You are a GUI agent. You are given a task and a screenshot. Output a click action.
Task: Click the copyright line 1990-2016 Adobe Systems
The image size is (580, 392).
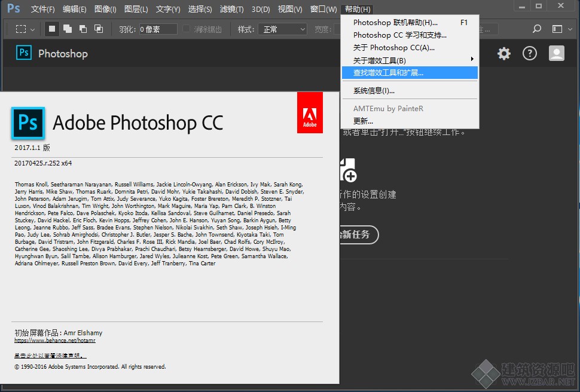click(90, 366)
